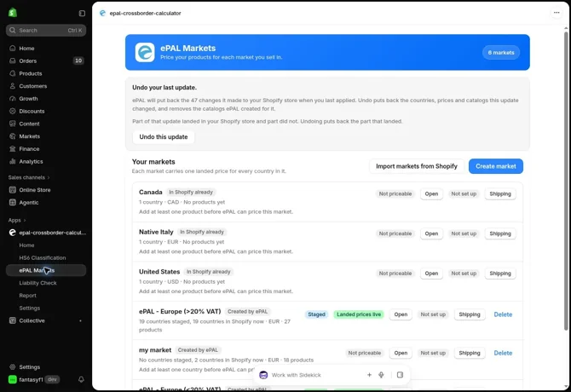Click the Content icon
The width and height of the screenshot is (571, 392).
13,124
